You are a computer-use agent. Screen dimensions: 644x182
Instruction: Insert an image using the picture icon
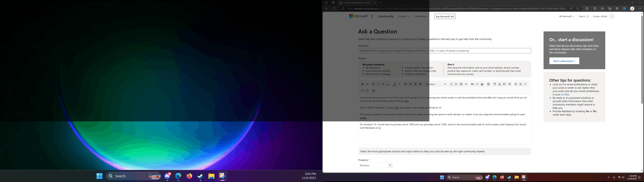tap(482, 84)
